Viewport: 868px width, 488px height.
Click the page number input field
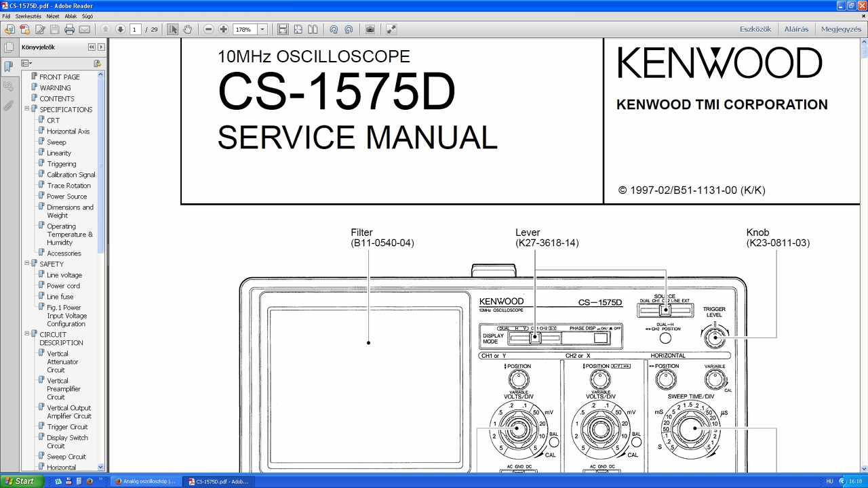point(136,29)
